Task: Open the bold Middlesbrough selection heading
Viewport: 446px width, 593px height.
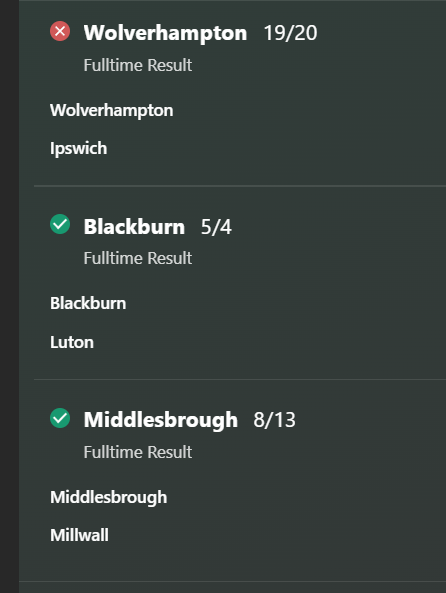Action: [161, 420]
